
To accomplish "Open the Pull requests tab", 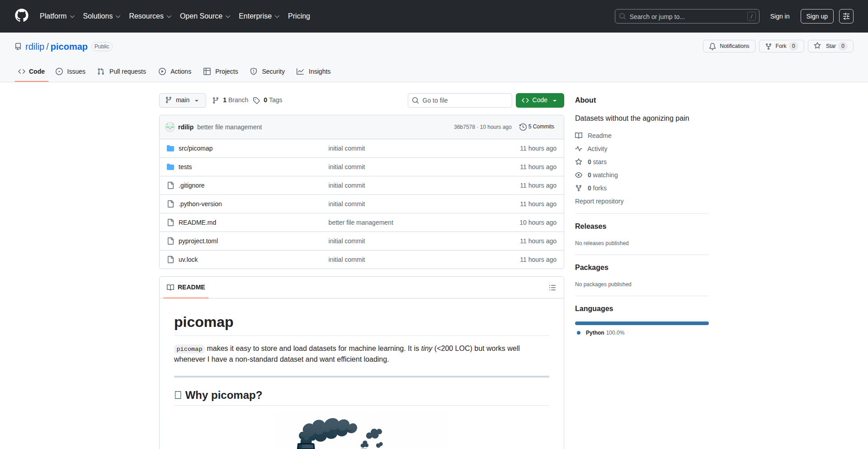I will (x=122, y=71).
